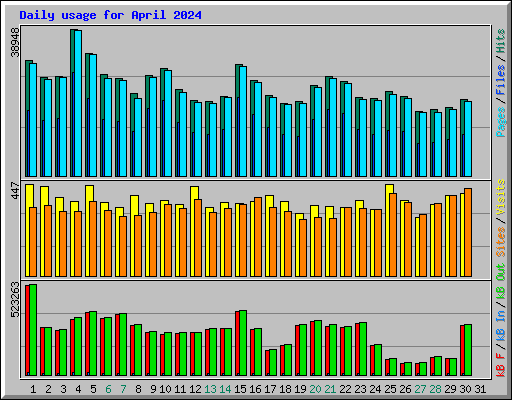
Task: Click the green kB Out bar for day 1
Action: pos(33,330)
